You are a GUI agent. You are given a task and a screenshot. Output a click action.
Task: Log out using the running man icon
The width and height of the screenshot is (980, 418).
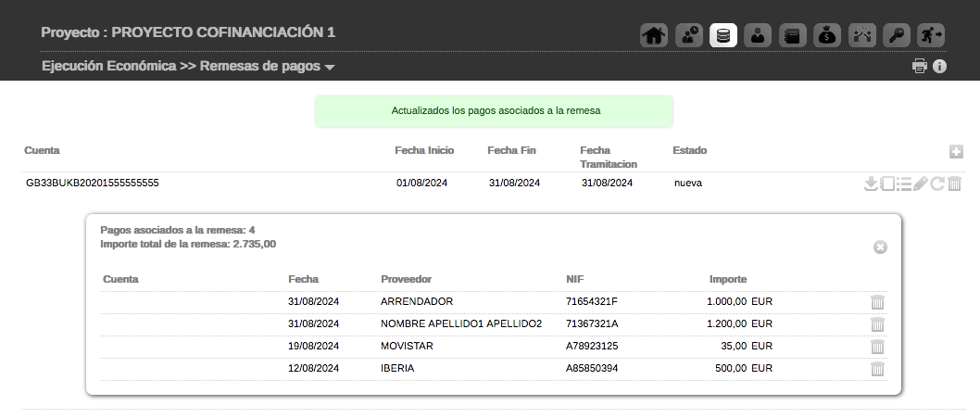tap(931, 35)
